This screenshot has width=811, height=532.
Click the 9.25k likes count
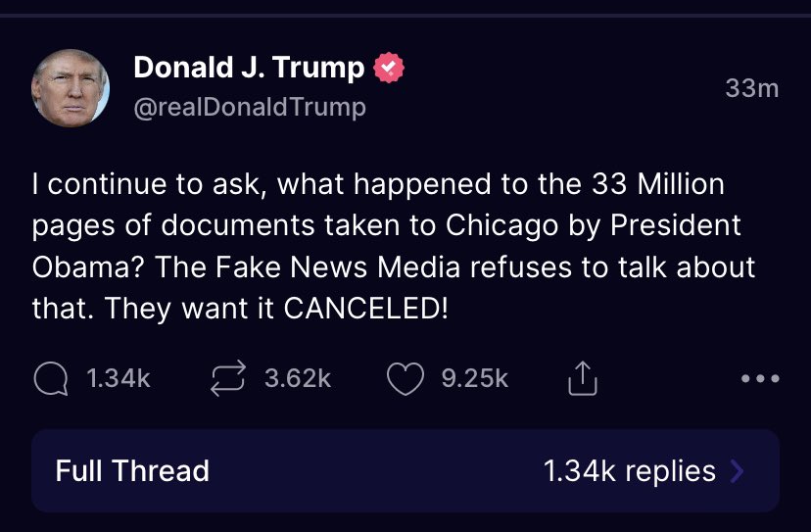tap(475, 379)
